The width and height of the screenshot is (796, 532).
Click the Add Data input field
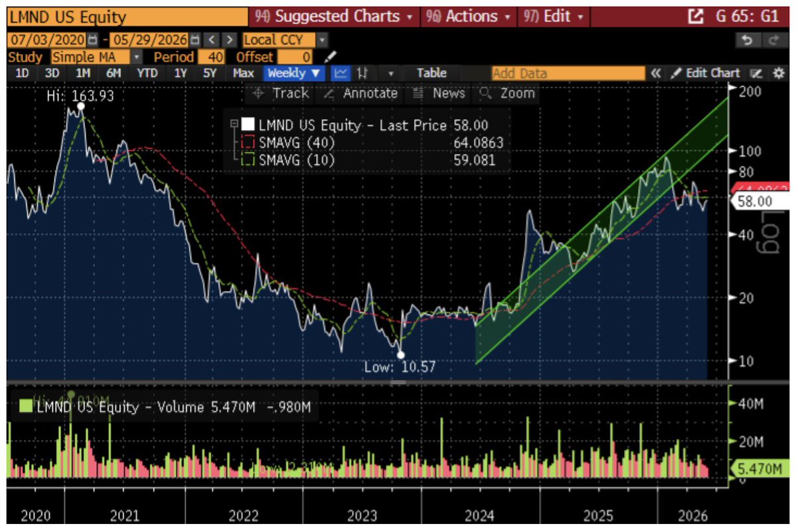(x=568, y=74)
